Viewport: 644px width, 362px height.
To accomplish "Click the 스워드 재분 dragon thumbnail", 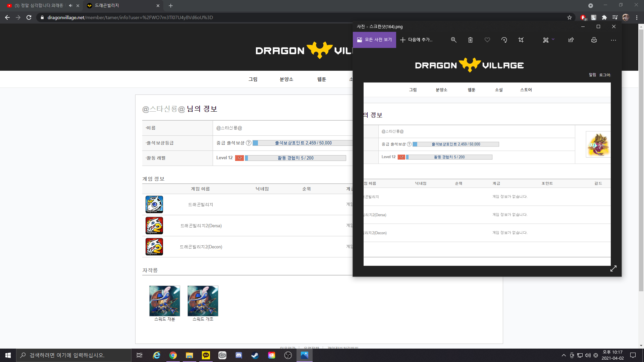I will click(165, 301).
